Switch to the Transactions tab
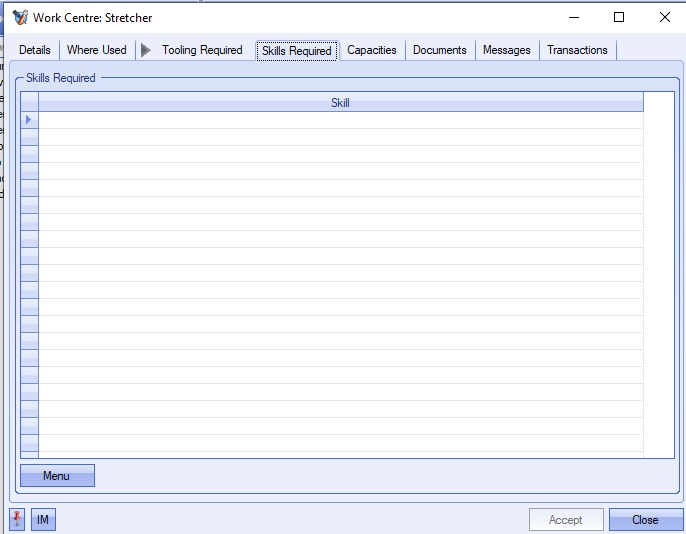 coord(577,50)
